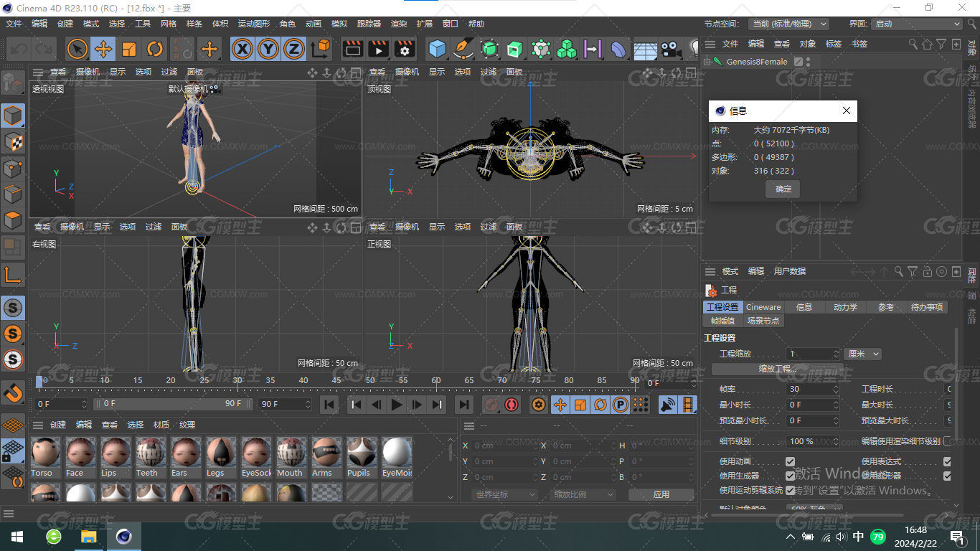Enable the Use Animation checkbox
980x551 pixels.
pyautogui.click(x=790, y=461)
